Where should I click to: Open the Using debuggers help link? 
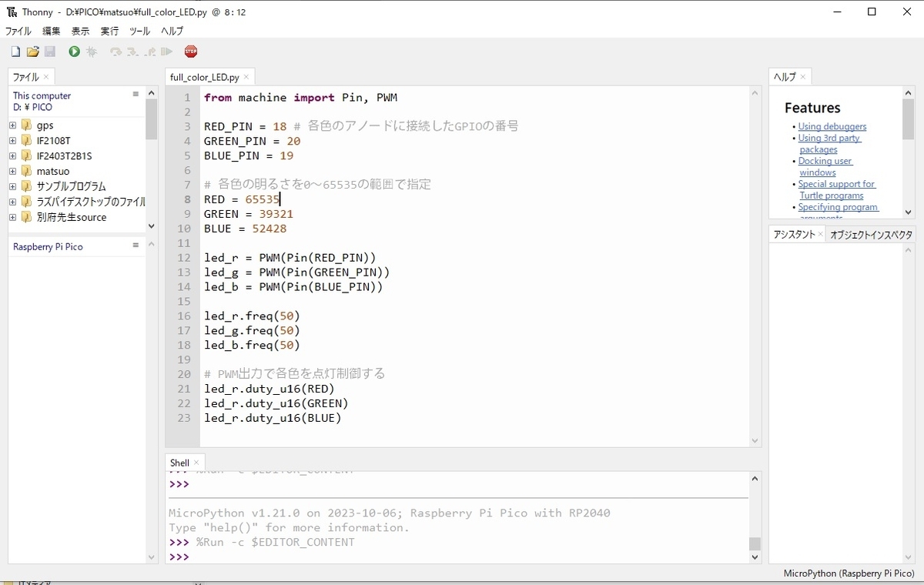(x=832, y=126)
